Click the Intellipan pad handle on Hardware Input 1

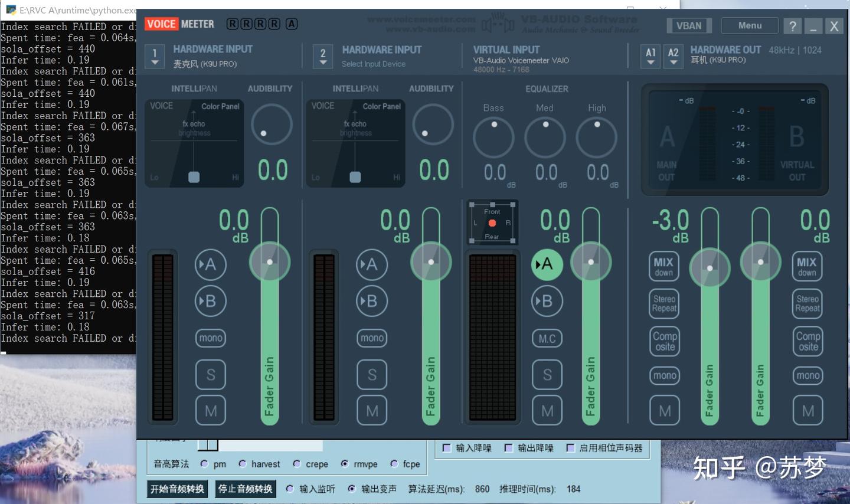[194, 177]
